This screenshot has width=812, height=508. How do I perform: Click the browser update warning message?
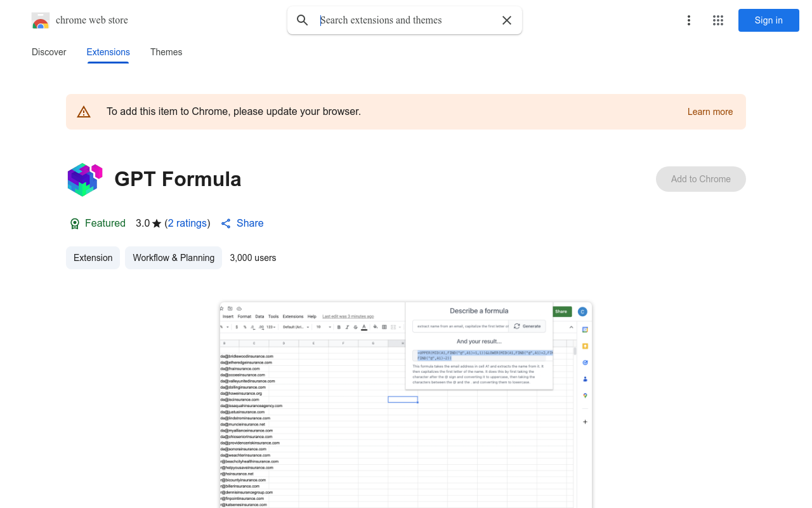(233, 112)
